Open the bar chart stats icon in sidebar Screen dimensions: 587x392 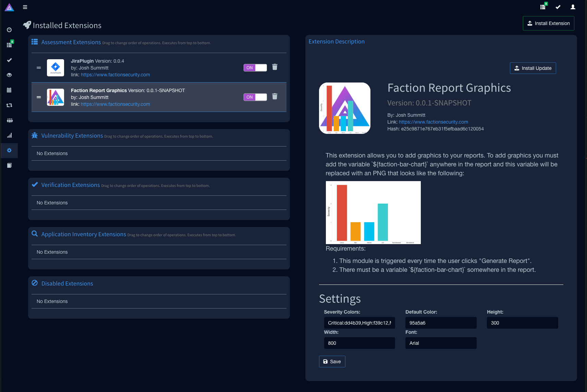9,135
